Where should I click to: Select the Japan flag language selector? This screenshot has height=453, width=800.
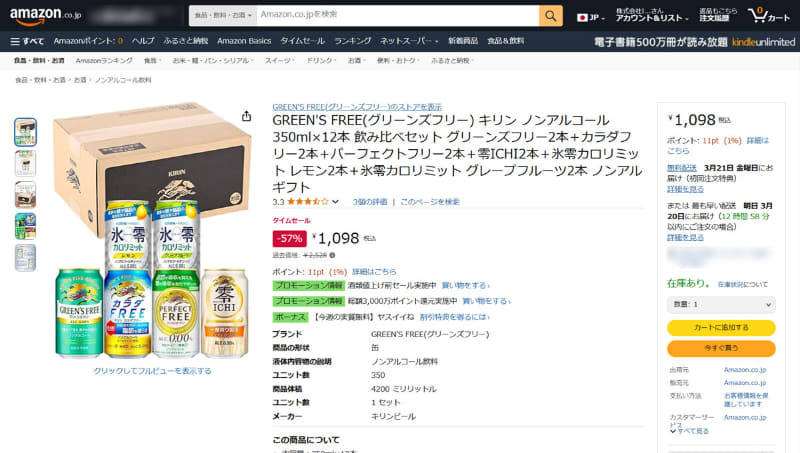tap(591, 17)
